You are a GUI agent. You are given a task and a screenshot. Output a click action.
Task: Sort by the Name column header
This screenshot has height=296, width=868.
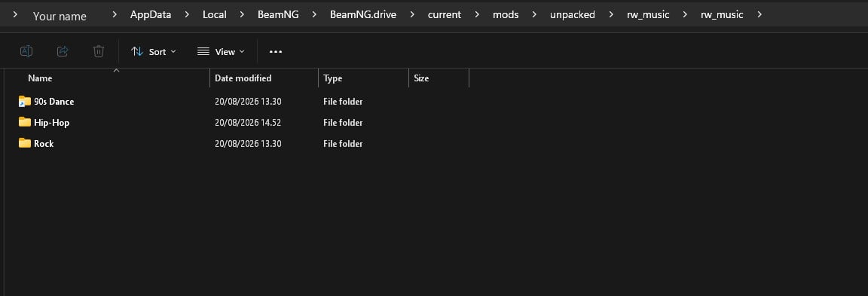[x=40, y=78]
